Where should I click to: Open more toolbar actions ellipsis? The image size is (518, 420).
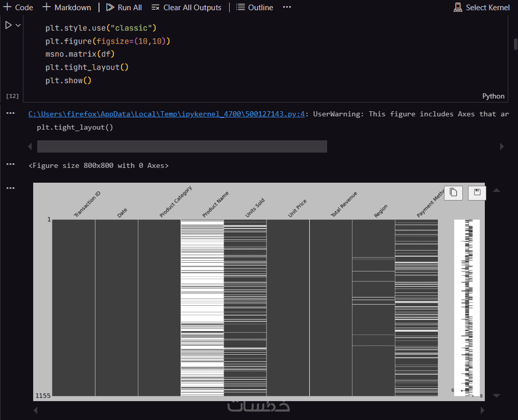pyautogui.click(x=287, y=7)
